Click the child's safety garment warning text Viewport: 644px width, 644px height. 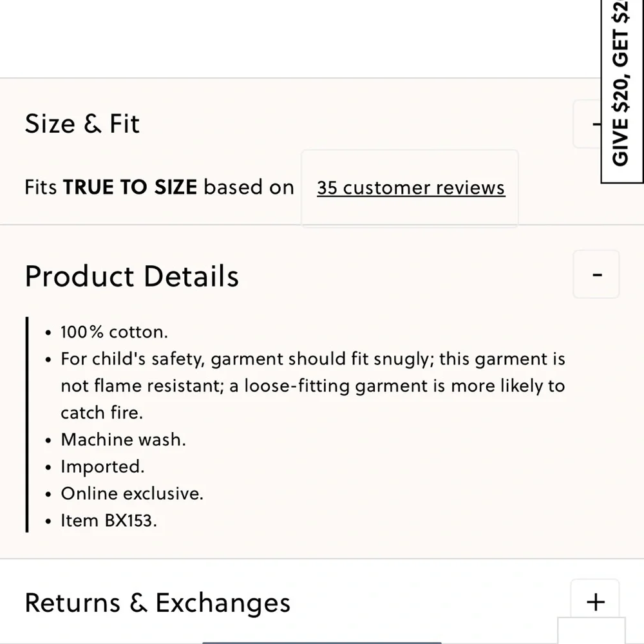pos(313,386)
